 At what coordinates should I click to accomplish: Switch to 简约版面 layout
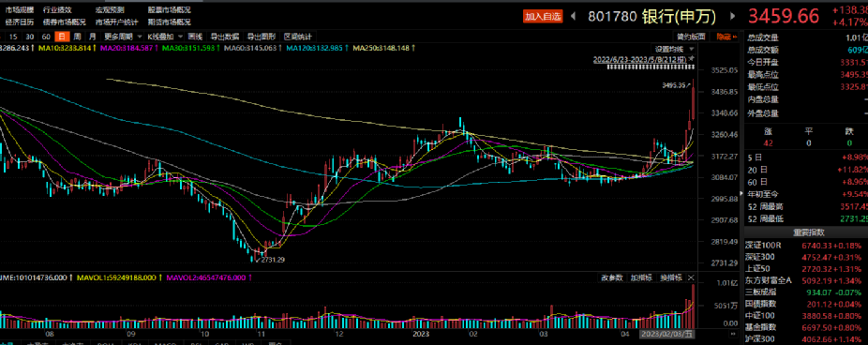tap(692, 37)
